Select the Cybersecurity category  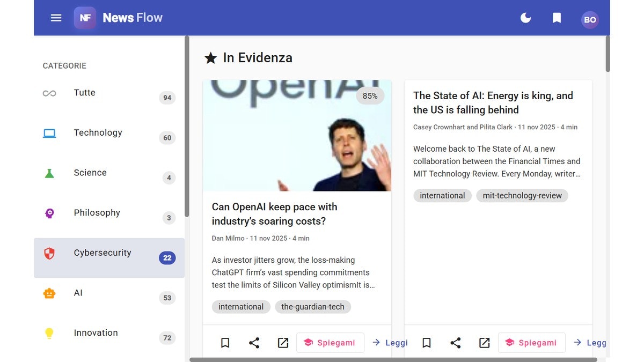[x=109, y=258]
